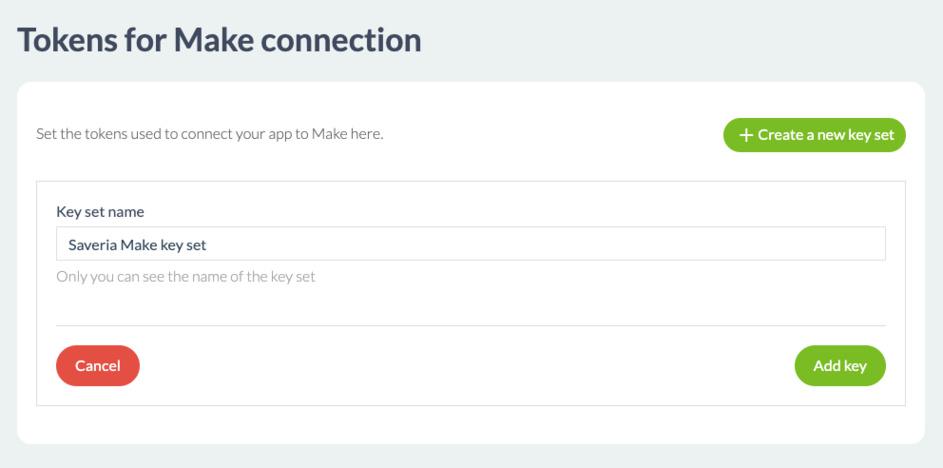943x468 pixels.
Task: Place cursor in the Saveria Make key set field
Action: coord(470,243)
